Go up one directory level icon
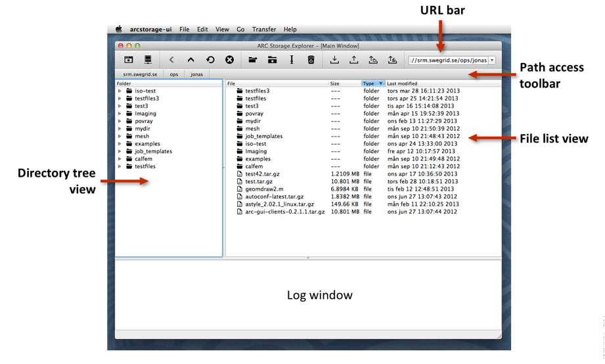 pyautogui.click(x=191, y=60)
